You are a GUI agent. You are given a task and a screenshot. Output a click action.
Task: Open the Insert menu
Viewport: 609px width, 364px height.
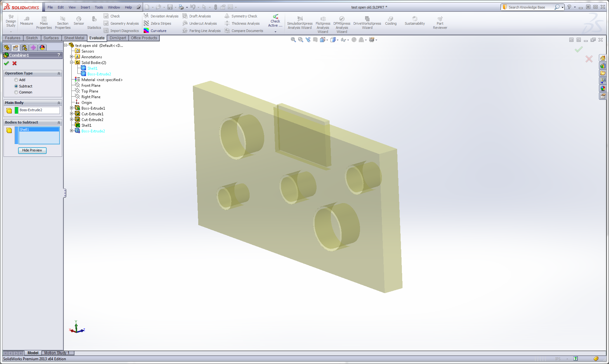pyautogui.click(x=85, y=7)
